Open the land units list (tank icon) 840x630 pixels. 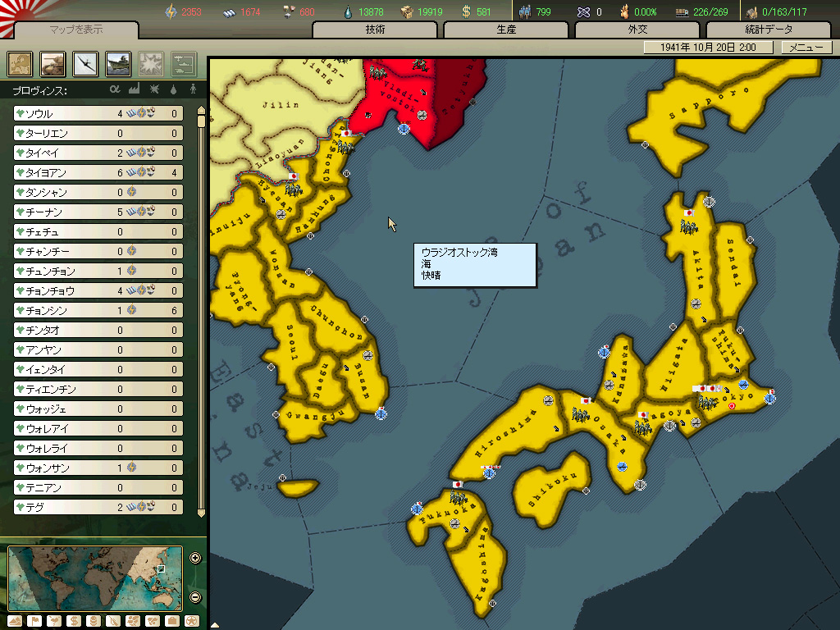pyautogui.click(x=53, y=63)
